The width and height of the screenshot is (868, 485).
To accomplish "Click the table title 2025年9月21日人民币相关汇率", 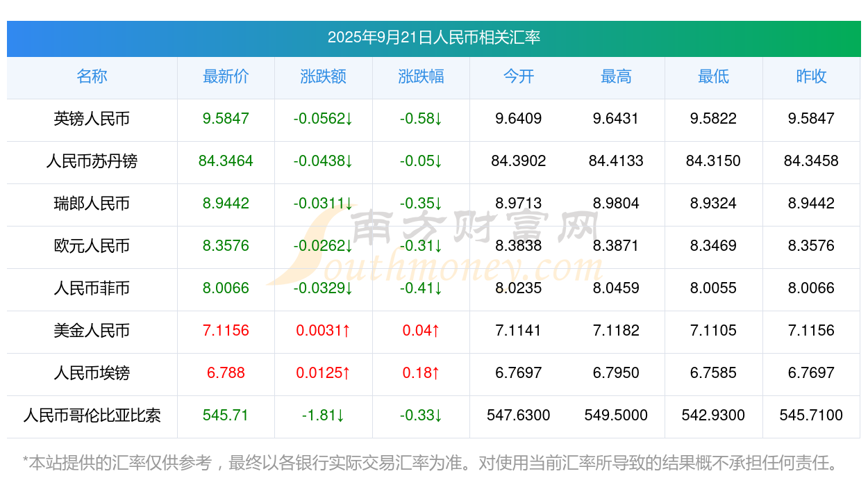I will coord(434,38).
